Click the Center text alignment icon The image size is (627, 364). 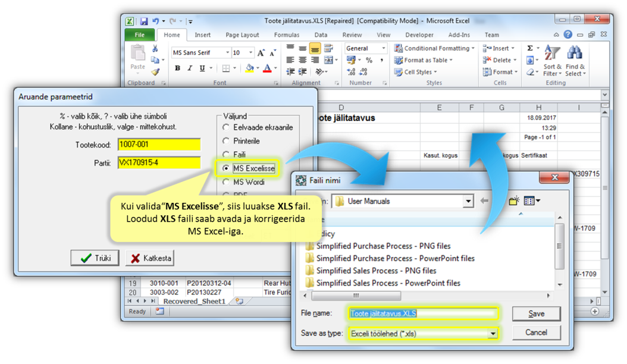303,60
